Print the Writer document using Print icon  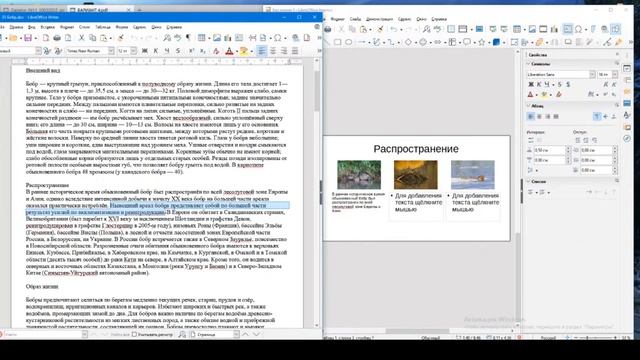tap(57, 38)
